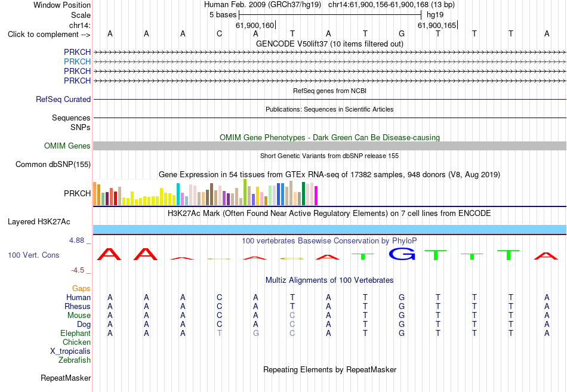The width and height of the screenshot is (567, 392).
Task: Click the Window Position label
Action: (62, 5)
